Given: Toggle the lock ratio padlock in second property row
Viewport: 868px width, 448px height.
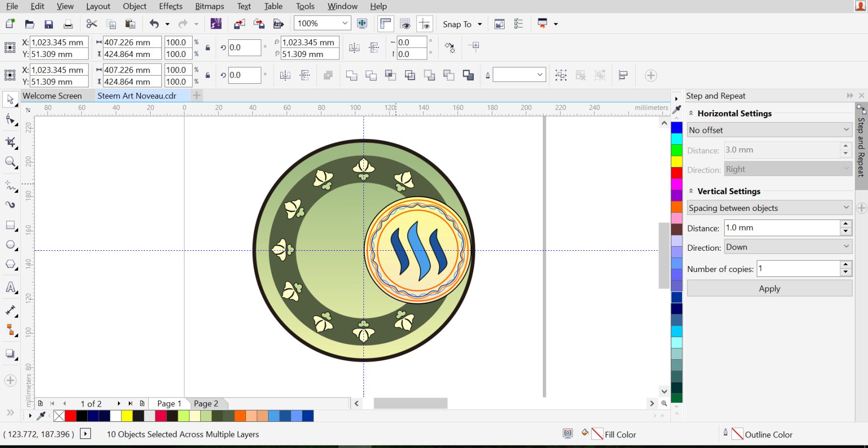Looking at the screenshot, I should [x=208, y=75].
